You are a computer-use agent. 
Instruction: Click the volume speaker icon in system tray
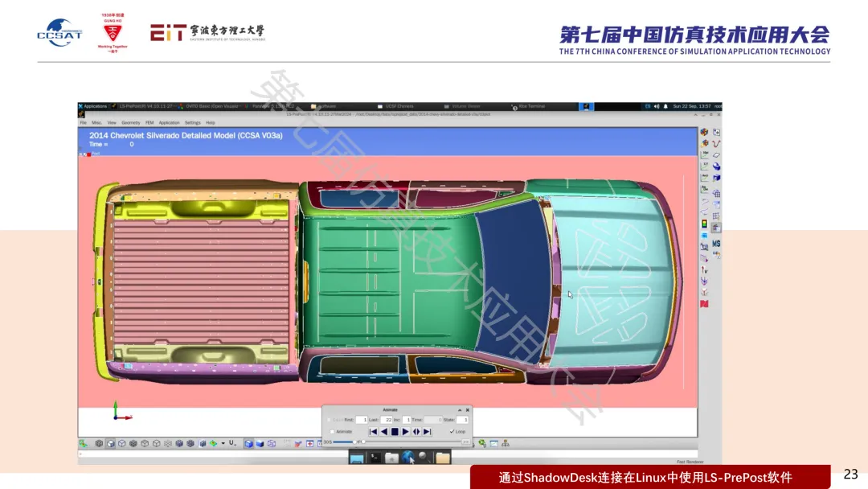[x=657, y=106]
